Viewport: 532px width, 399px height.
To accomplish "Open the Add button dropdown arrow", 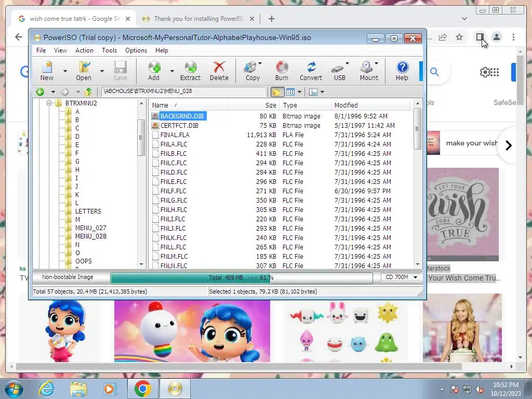I will click(x=172, y=71).
